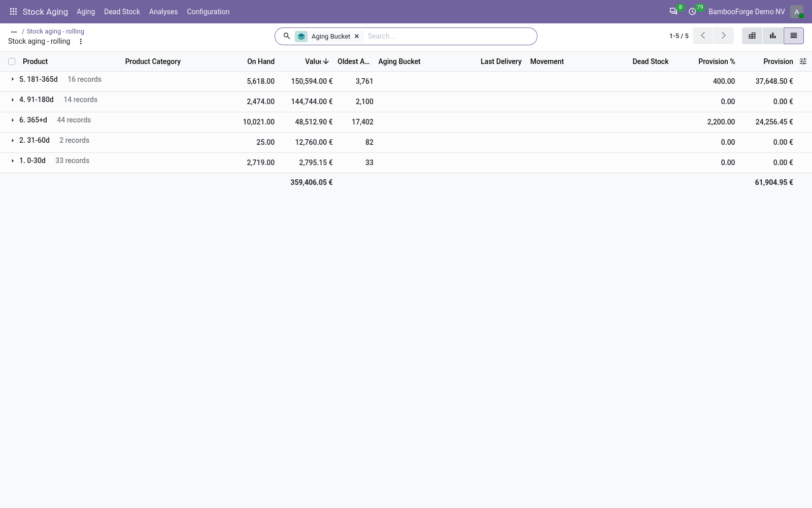812x508 pixels.
Task: Sort by the Provision % column header
Action: pos(717,61)
